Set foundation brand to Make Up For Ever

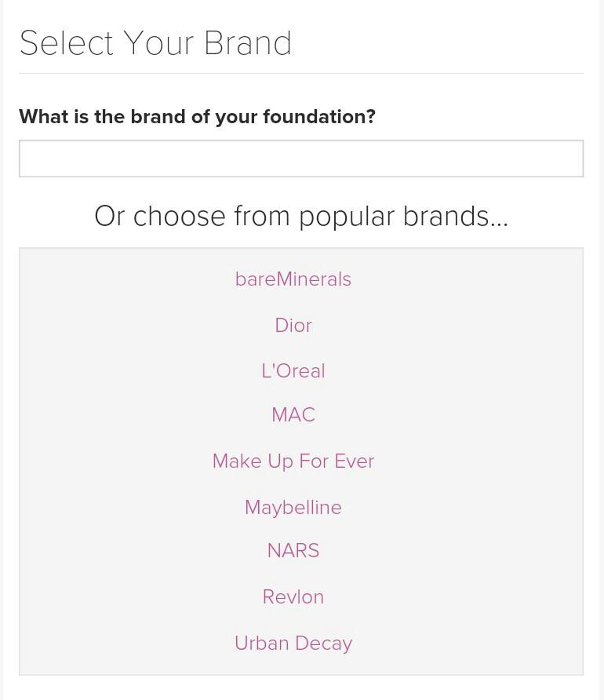(x=293, y=461)
